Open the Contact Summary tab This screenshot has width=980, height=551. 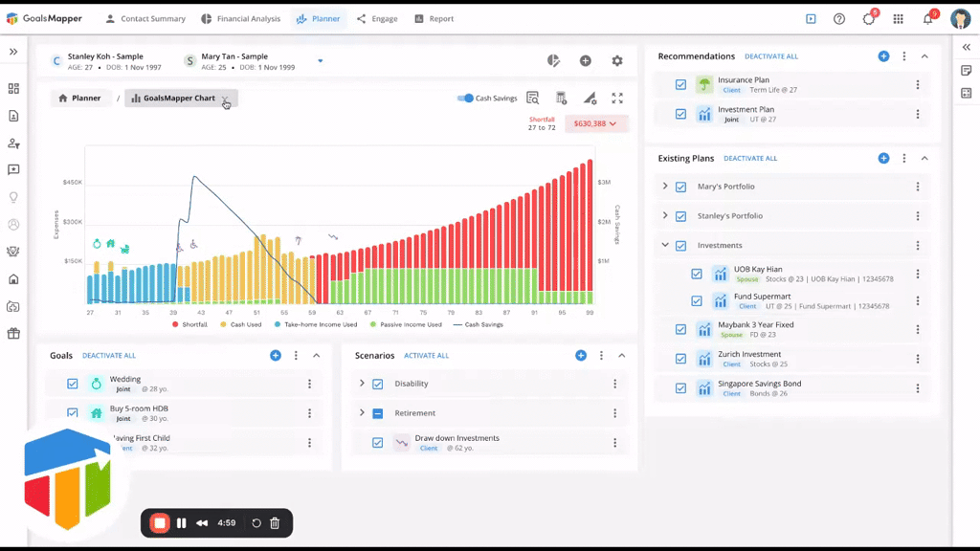145,19
